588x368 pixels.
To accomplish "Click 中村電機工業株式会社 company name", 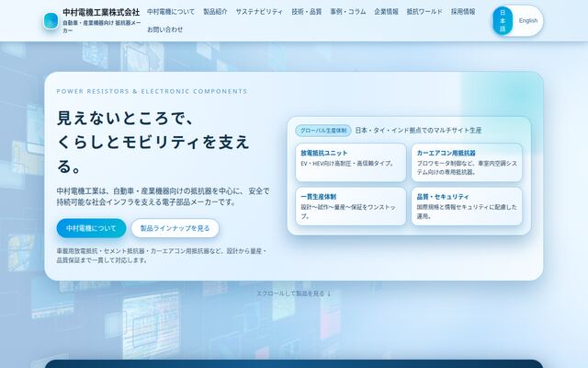I will pyautogui.click(x=101, y=12).
